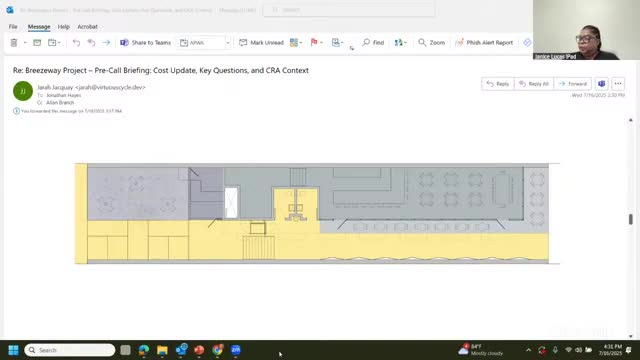Viewport: 640px width, 360px height.
Task: Open the delete options dropdown arrow
Action: click(25, 42)
